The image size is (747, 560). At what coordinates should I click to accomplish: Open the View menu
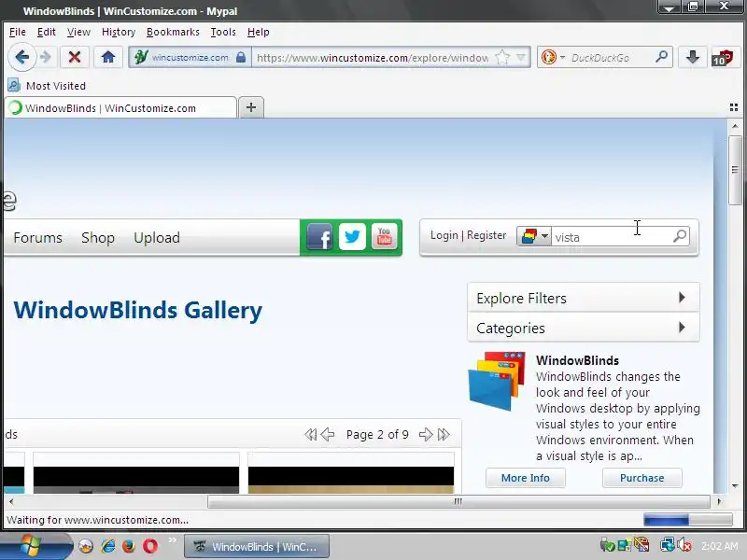78,32
